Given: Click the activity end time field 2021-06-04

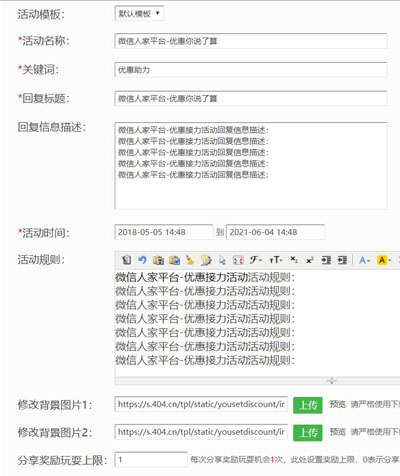Looking at the screenshot, I should 275,232.
